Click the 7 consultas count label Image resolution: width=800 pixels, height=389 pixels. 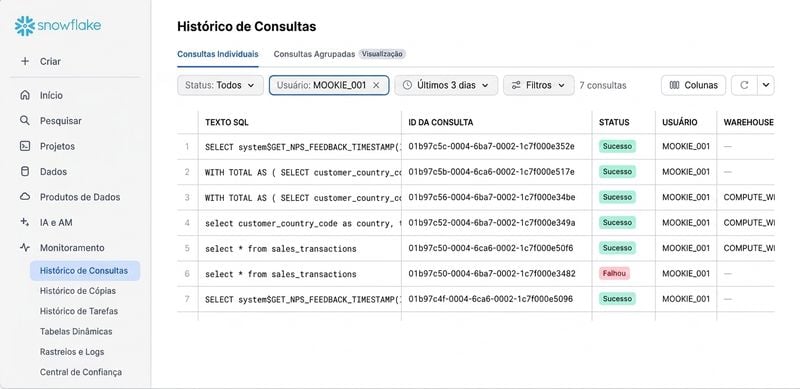[x=603, y=85]
